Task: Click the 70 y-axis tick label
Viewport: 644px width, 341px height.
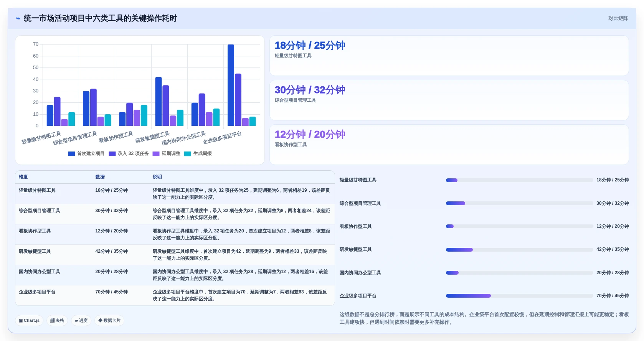Action: [x=36, y=44]
